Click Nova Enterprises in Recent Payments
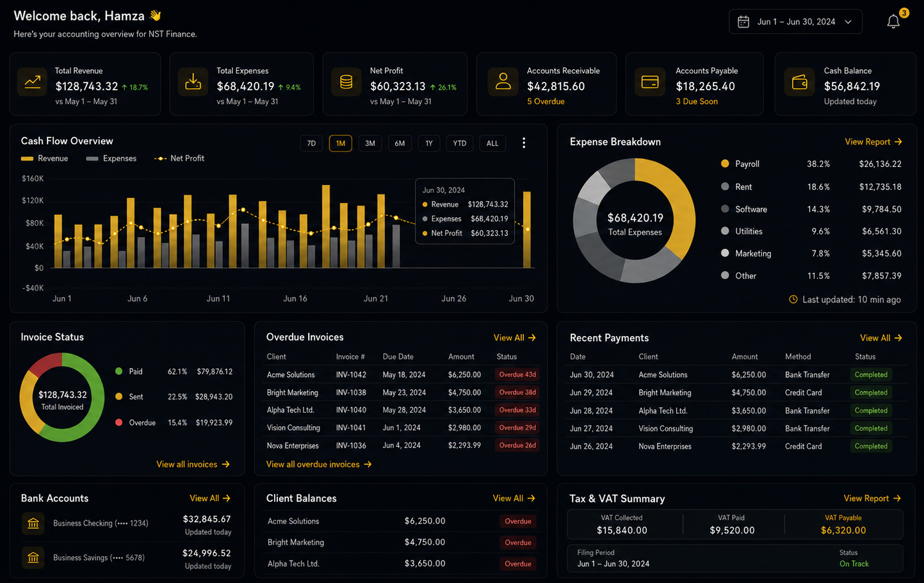The height and width of the screenshot is (583, 924). (665, 447)
